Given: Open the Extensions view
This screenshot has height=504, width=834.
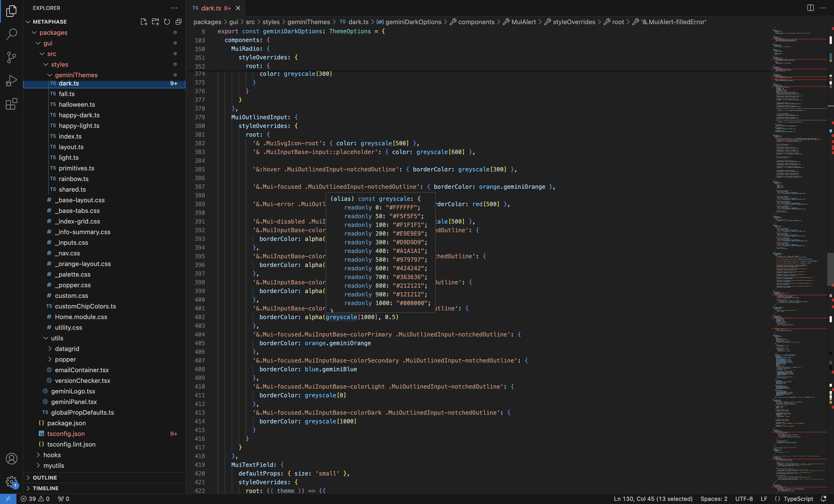Looking at the screenshot, I should click(12, 104).
